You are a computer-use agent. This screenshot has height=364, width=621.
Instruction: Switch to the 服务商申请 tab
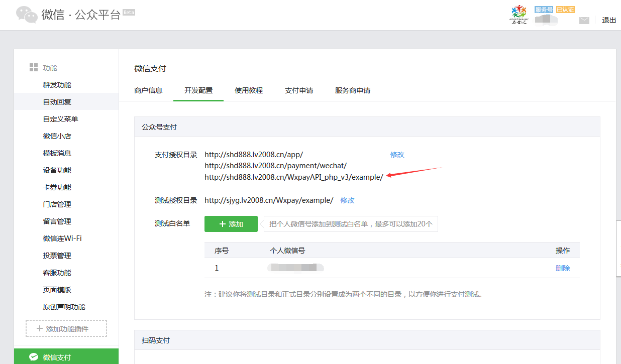[x=353, y=91]
